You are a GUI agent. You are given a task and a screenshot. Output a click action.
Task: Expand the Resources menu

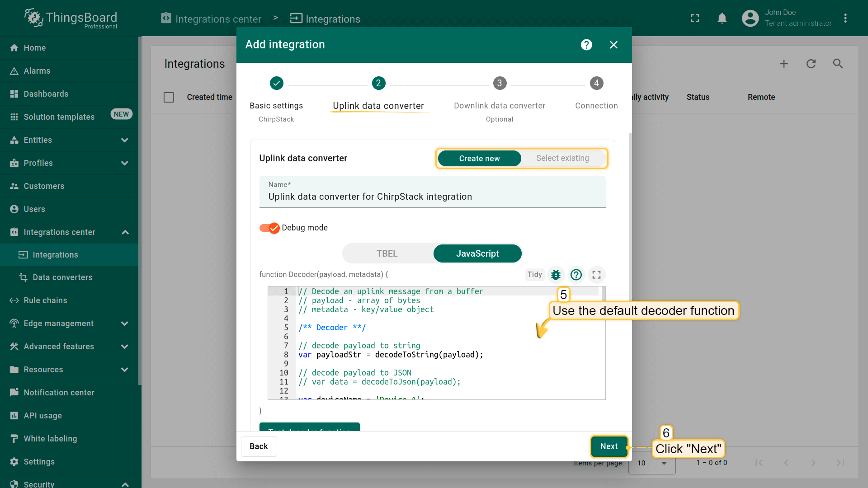pos(125,370)
